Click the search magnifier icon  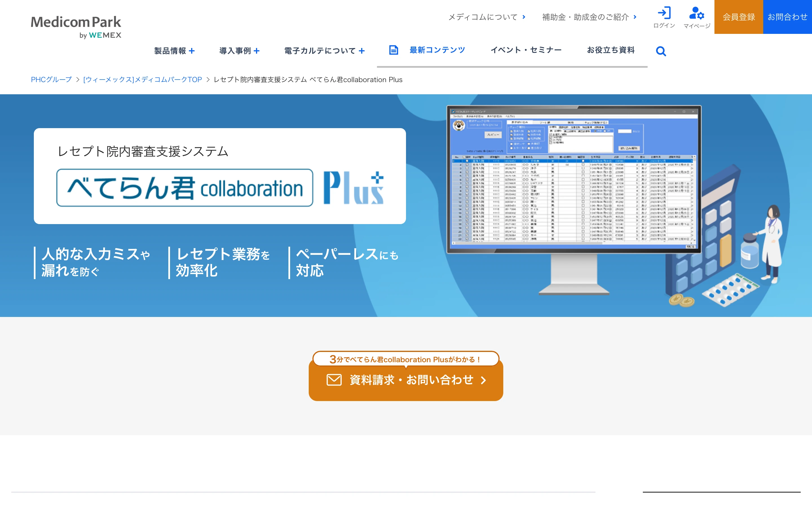tap(661, 51)
